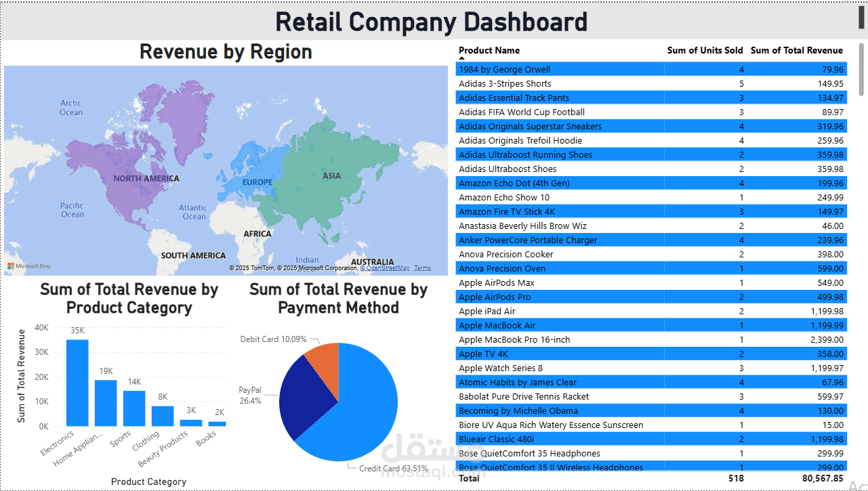Click the Microsoft Bing logo on the map
Image resolution: width=868 pixels, height=491 pixels.
pos(29,267)
